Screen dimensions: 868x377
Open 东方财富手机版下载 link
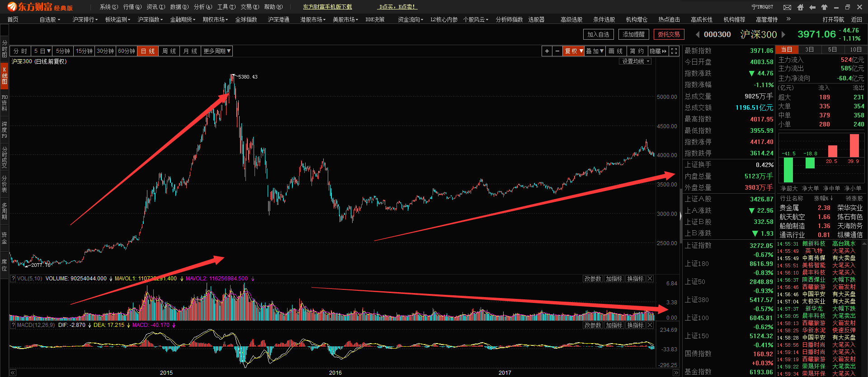pyautogui.click(x=327, y=7)
